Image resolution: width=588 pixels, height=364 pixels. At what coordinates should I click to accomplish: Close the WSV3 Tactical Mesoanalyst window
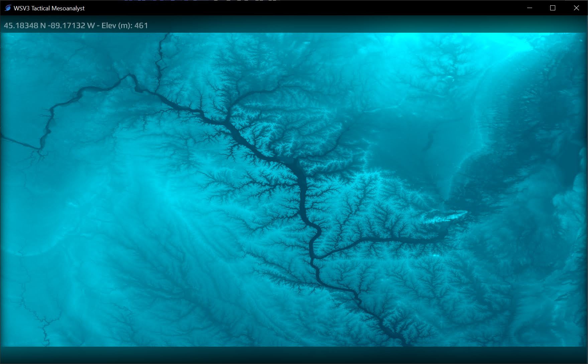[576, 8]
